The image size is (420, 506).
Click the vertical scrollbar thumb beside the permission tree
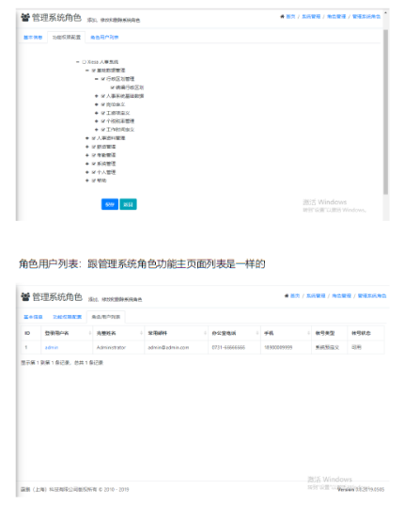pos(385,111)
